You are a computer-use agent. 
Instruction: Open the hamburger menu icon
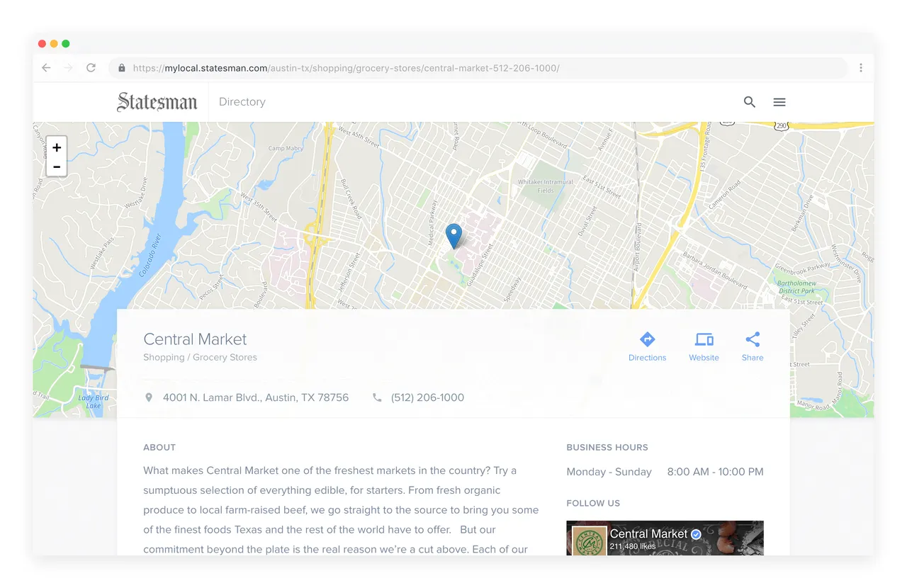point(779,102)
